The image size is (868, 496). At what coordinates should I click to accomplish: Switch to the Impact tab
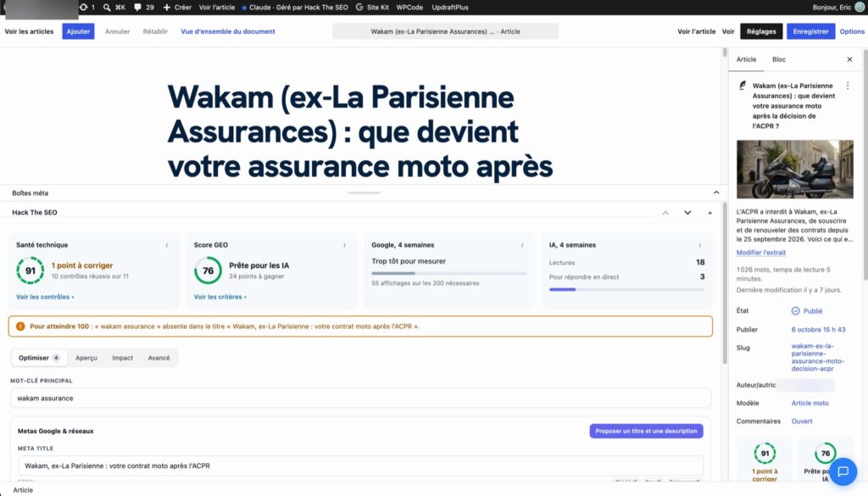tap(122, 358)
